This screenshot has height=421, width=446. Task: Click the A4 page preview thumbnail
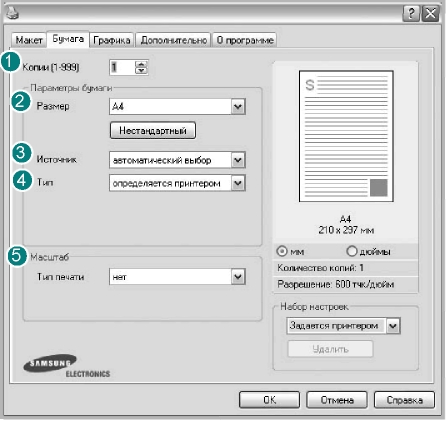click(x=346, y=136)
